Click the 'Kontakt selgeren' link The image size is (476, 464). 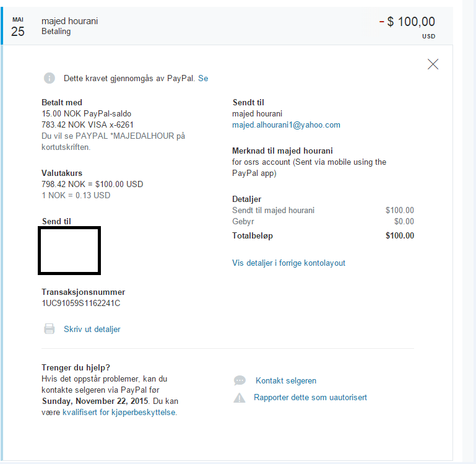click(285, 380)
